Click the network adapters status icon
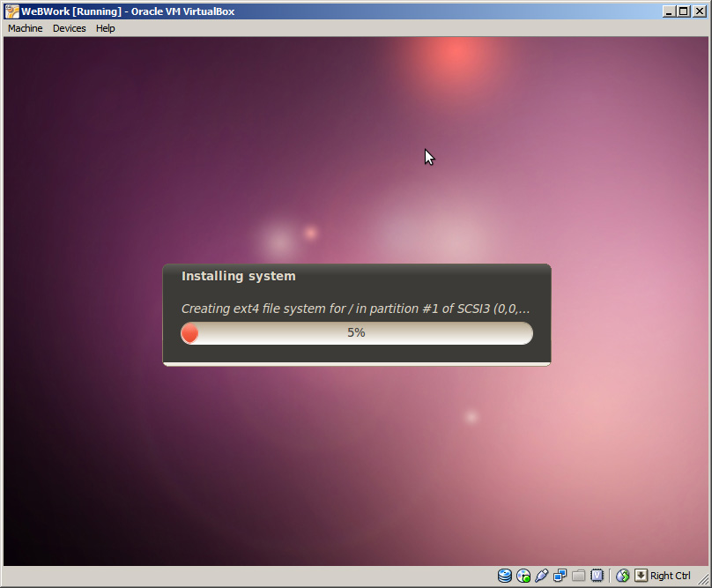Screen dimensions: 712x588 pyautogui.click(x=560, y=576)
